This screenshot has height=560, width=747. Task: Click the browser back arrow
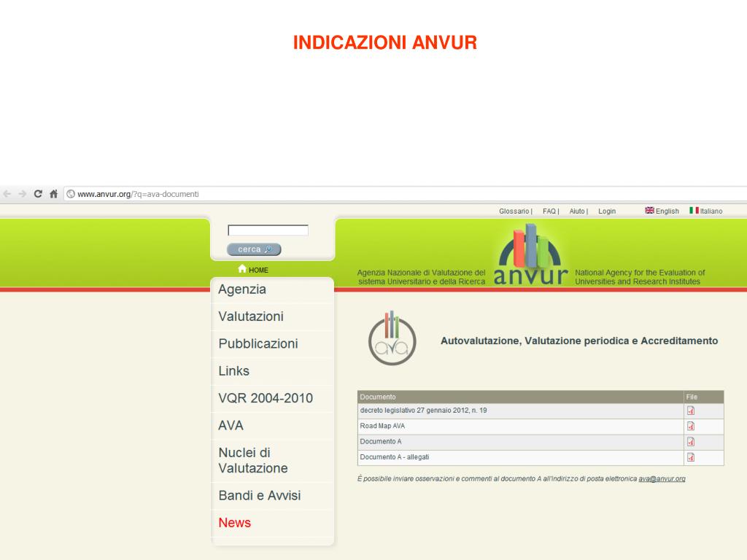7,194
